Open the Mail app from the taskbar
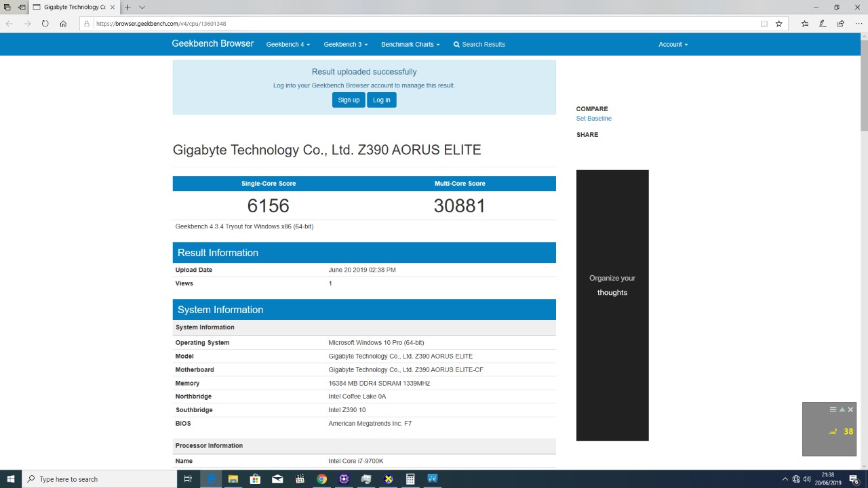The width and height of the screenshot is (868, 488). 277,479
